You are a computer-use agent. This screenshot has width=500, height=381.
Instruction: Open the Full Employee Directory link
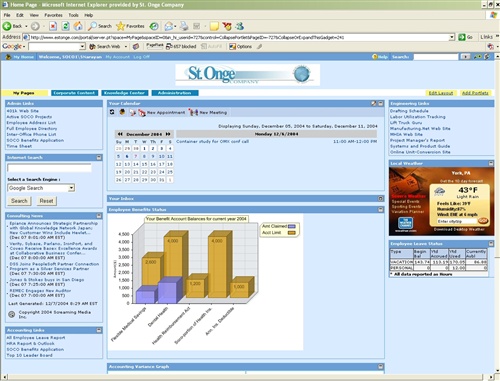point(32,129)
